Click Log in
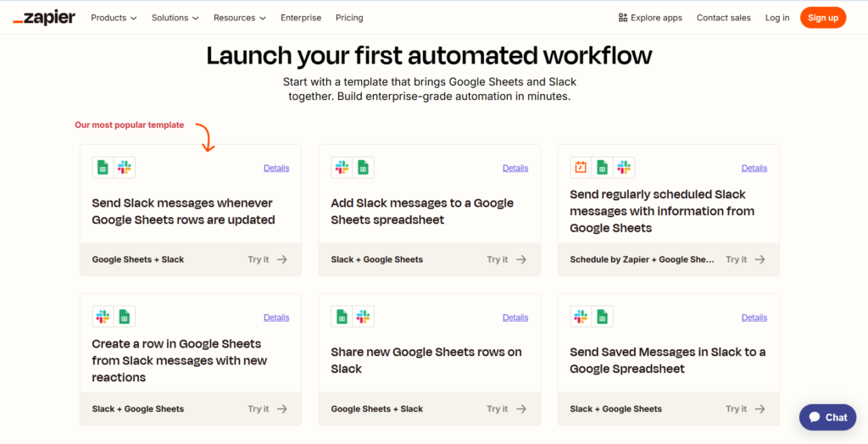Screen dimensions: 868x444 click(x=777, y=18)
